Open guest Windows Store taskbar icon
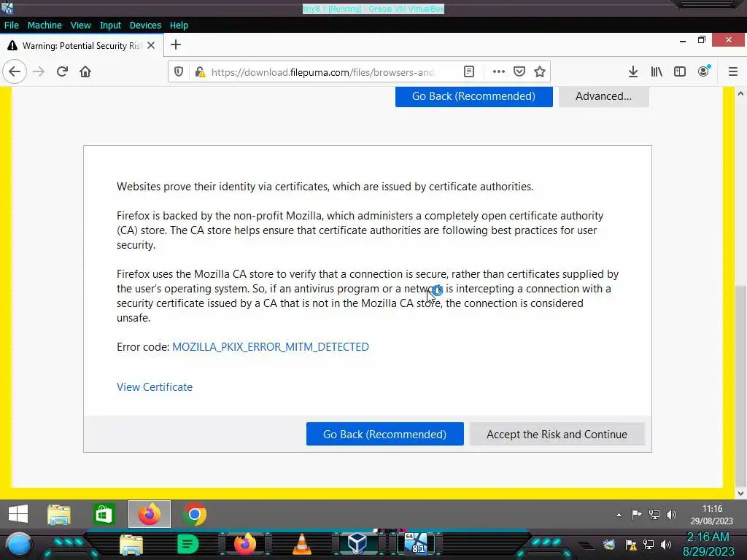This screenshot has height=560, width=747. tap(104, 514)
